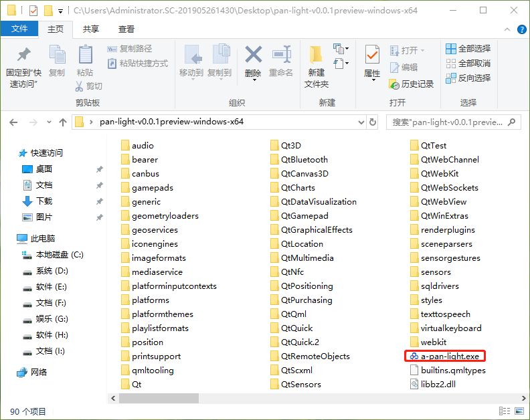This screenshot has width=530, height=420.
Task: Select the a-pan-light.exe file
Action: [x=444, y=356]
